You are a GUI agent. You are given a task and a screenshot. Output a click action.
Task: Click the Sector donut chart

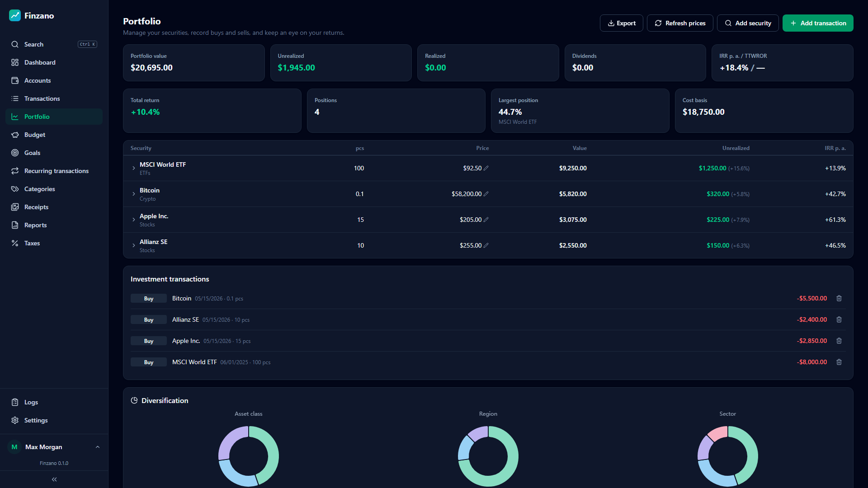pyautogui.click(x=728, y=456)
